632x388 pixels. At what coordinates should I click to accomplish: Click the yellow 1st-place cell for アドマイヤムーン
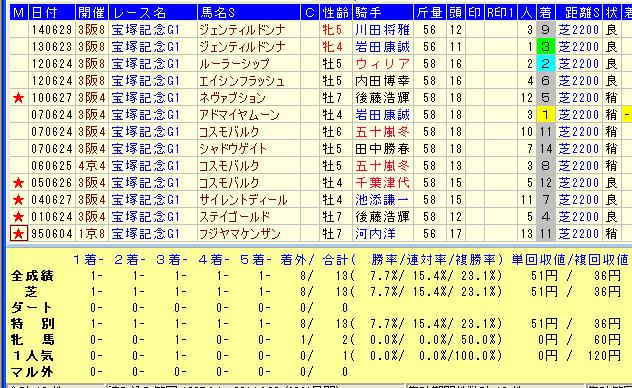point(546,115)
